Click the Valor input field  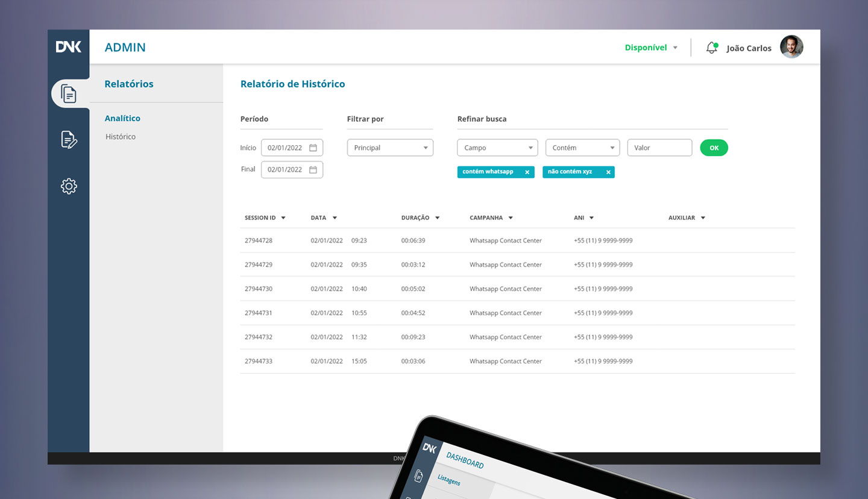coord(659,148)
